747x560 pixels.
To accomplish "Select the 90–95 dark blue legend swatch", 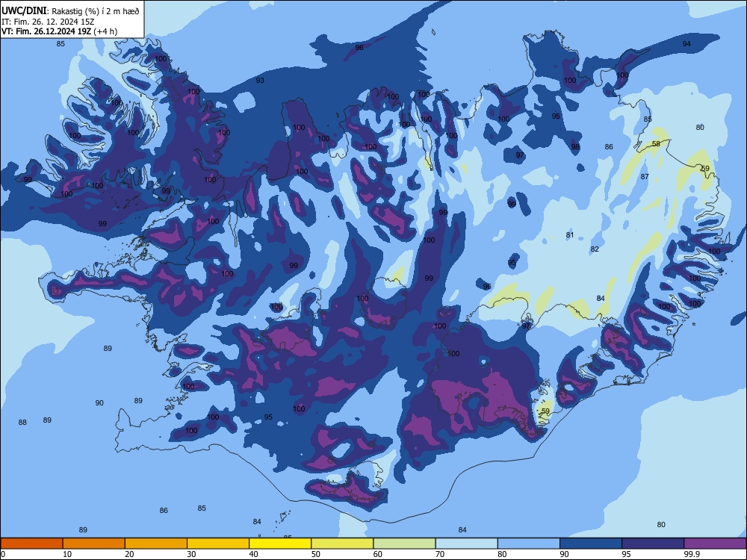I will (x=591, y=544).
